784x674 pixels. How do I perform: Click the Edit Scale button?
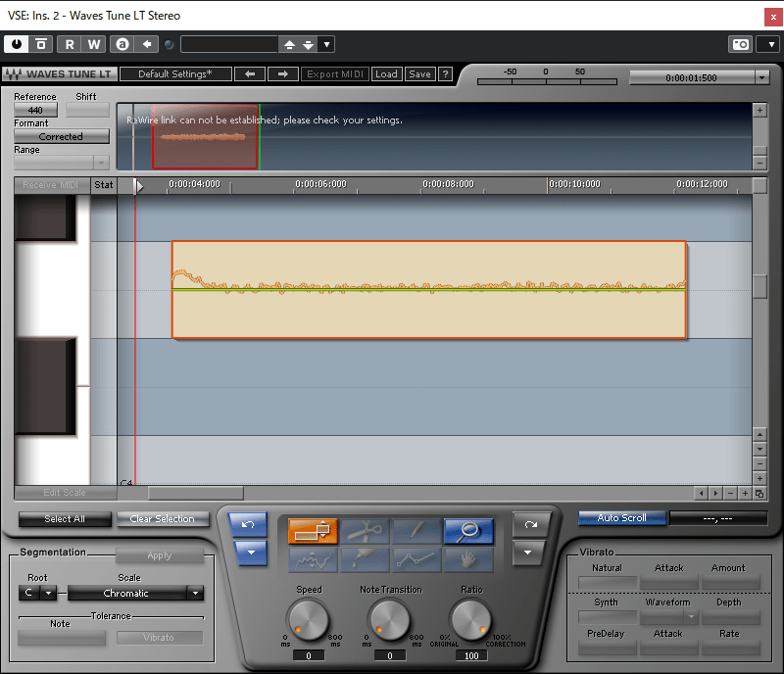tap(65, 493)
